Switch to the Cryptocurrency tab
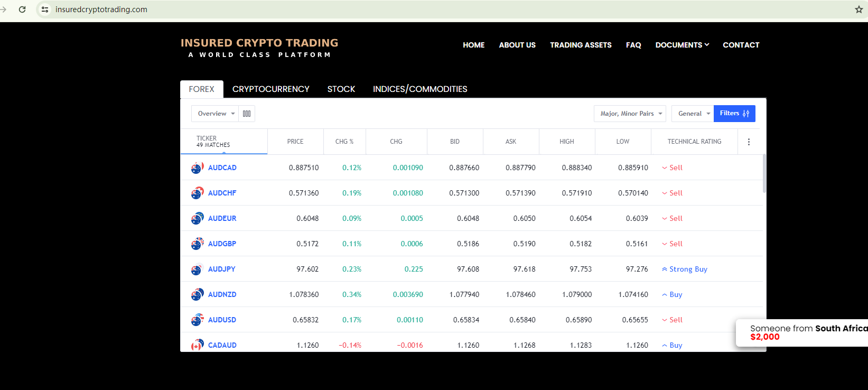Image resolution: width=868 pixels, height=390 pixels. pyautogui.click(x=270, y=89)
